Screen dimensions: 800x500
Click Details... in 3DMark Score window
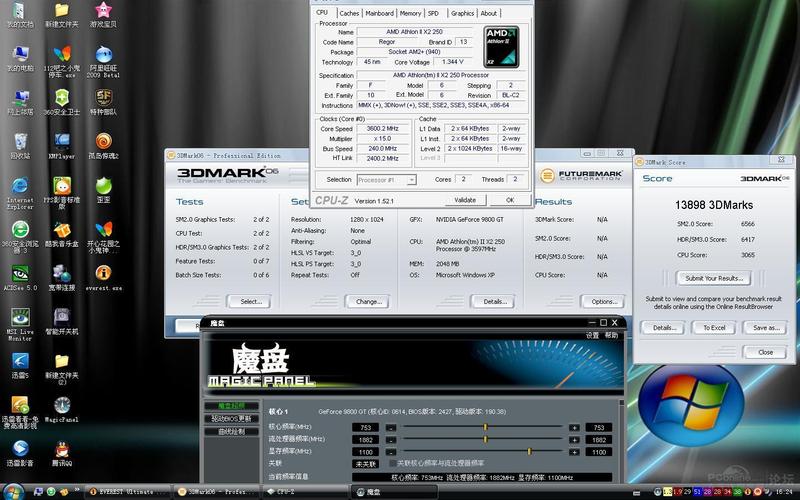tap(662, 328)
